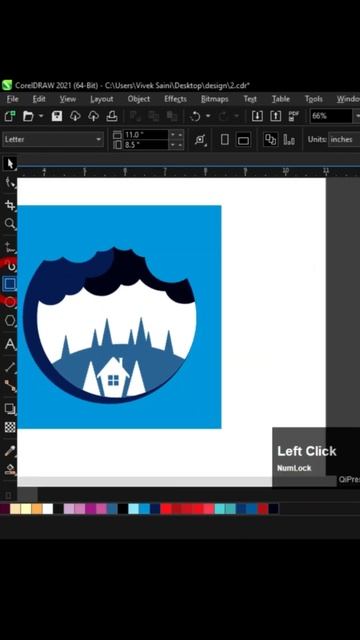Click the cloud upload icon
This screenshot has height=640, width=360.
[x=93, y=116]
